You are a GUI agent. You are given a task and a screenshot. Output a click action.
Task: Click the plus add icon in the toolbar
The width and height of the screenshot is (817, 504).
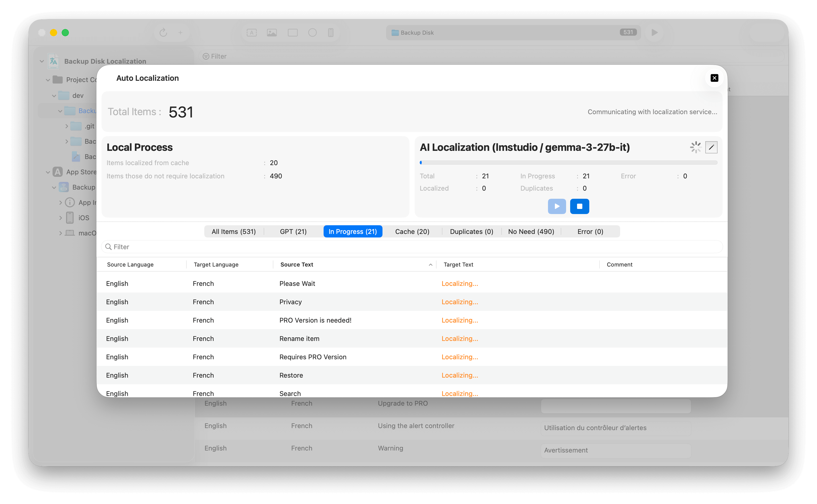pos(181,33)
